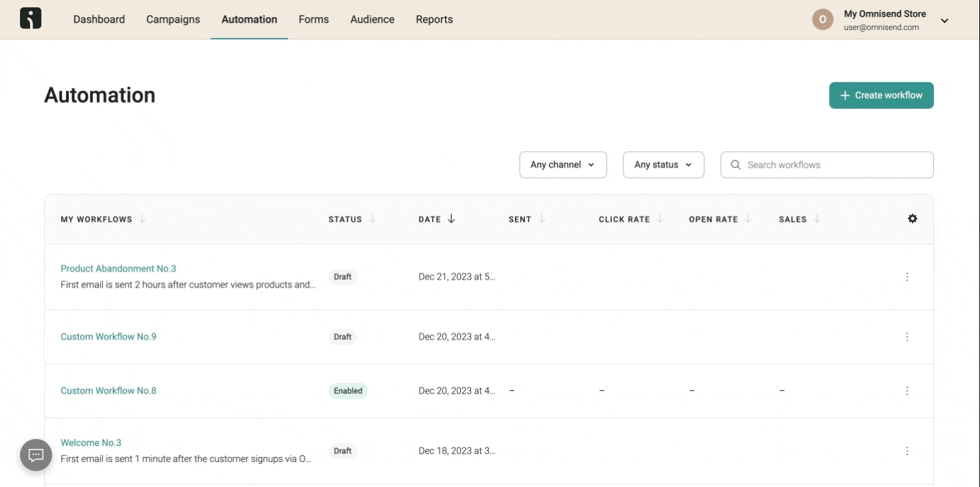Open the kebab menu for Custom Workflow No.9
Image resolution: width=980 pixels, height=487 pixels.
click(x=907, y=337)
